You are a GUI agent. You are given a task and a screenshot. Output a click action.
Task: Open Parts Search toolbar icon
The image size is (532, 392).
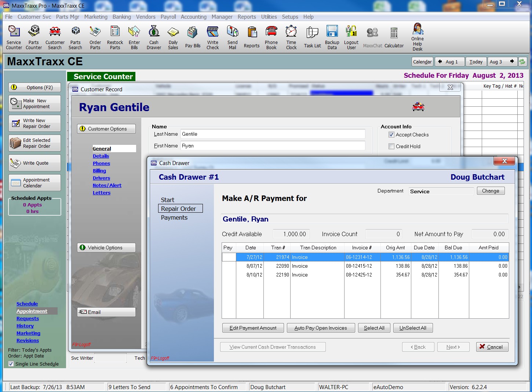pyautogui.click(x=76, y=37)
